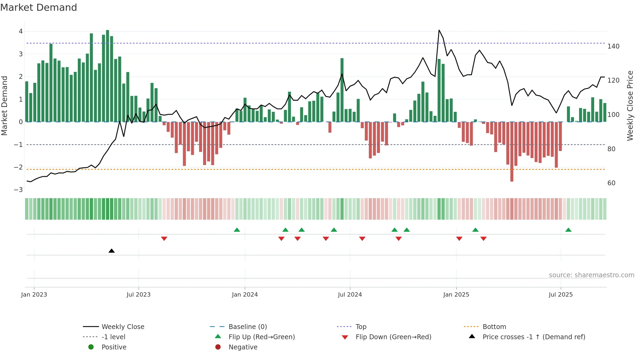This screenshot has height=362, width=644.
Task: Click the 140 price axis label
Action: tap(613, 46)
